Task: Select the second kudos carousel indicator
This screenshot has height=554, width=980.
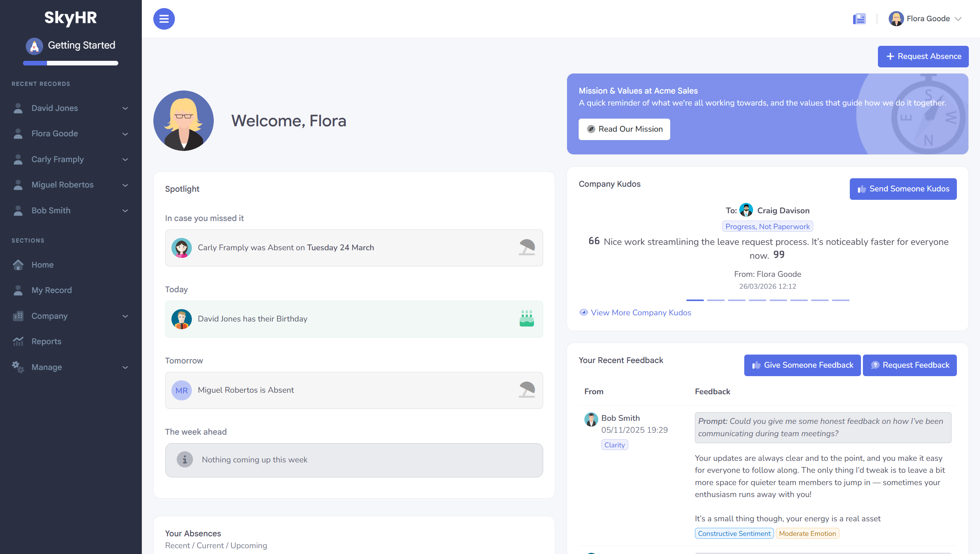Action: coord(716,300)
